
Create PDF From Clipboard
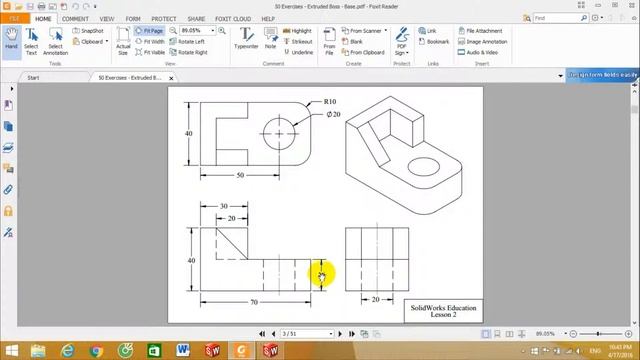coord(363,52)
